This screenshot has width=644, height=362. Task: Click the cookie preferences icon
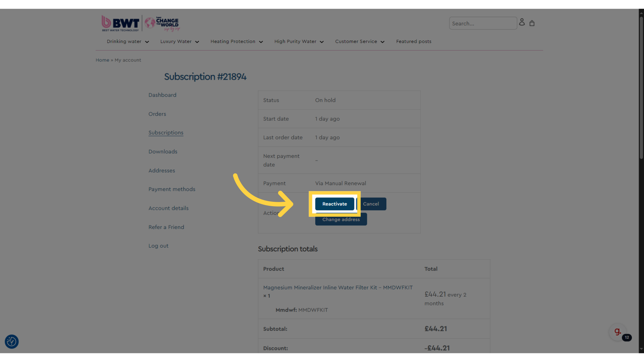pos(12,342)
